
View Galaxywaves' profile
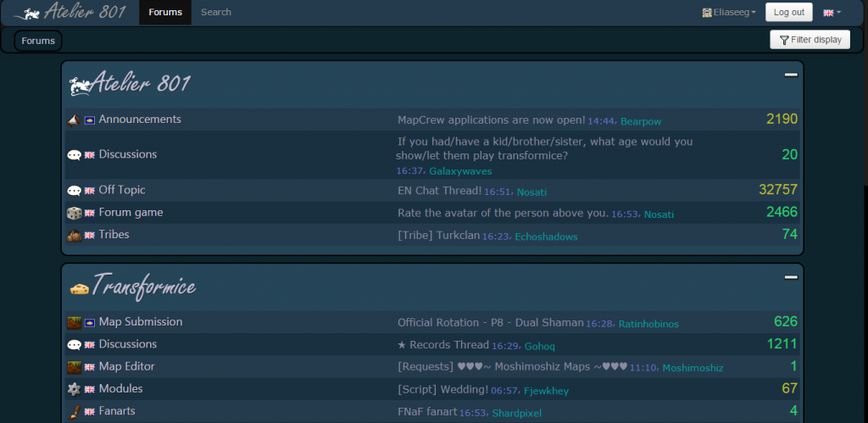click(460, 171)
